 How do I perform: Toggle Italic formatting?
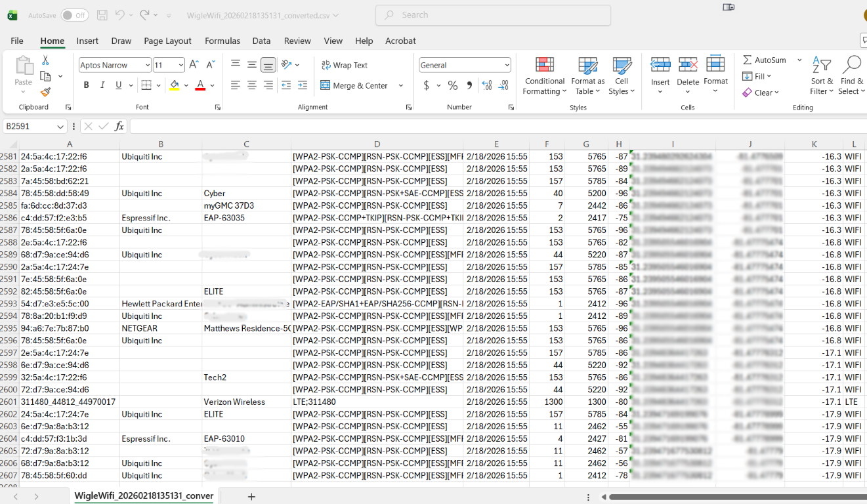tap(102, 85)
